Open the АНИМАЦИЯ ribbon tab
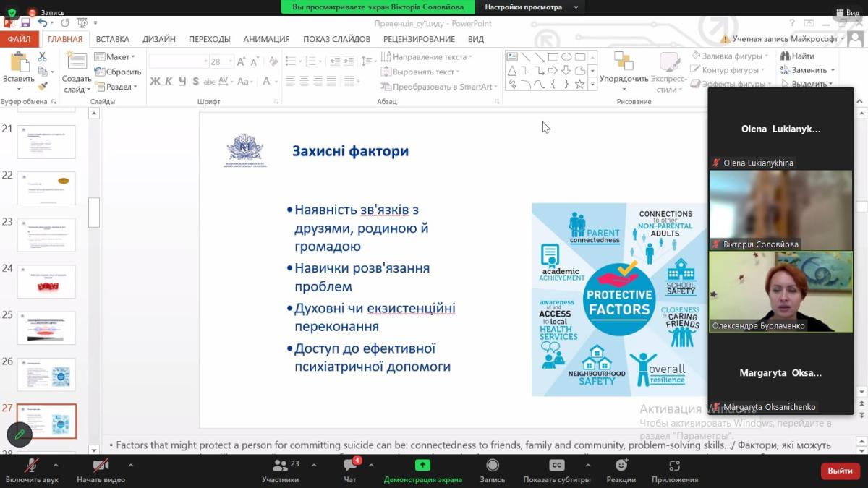Viewport: 868px width, 488px height. tap(266, 39)
